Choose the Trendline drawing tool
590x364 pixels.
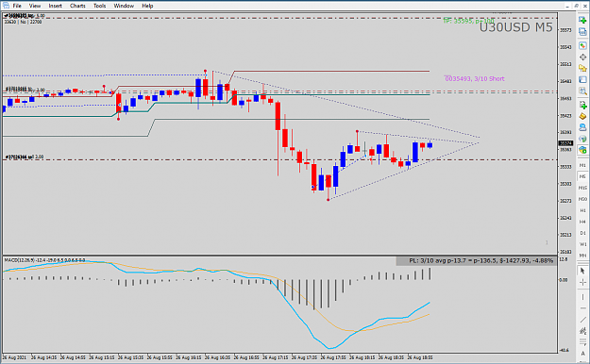(x=582, y=320)
